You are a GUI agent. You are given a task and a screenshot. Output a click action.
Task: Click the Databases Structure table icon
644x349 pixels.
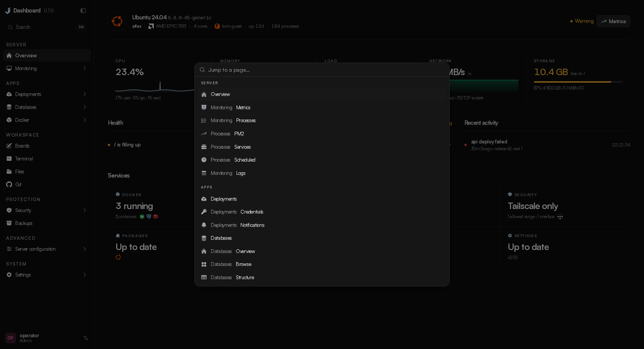204,277
